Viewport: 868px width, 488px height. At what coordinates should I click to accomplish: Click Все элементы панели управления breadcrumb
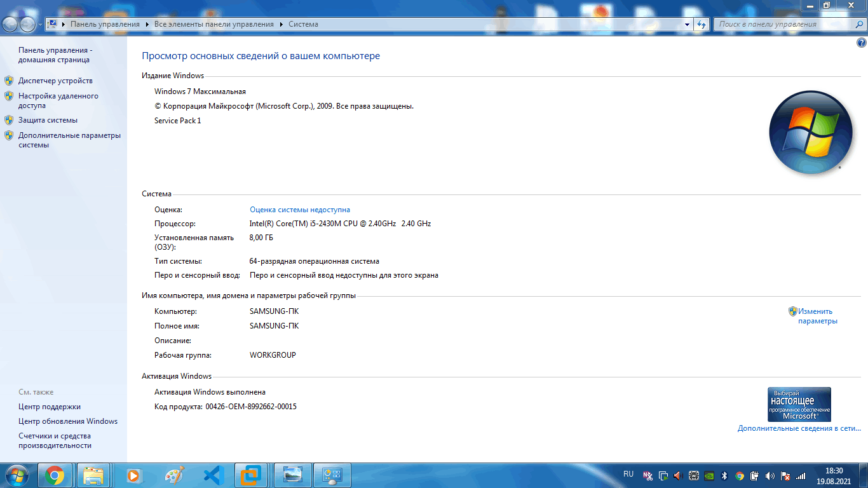[214, 24]
